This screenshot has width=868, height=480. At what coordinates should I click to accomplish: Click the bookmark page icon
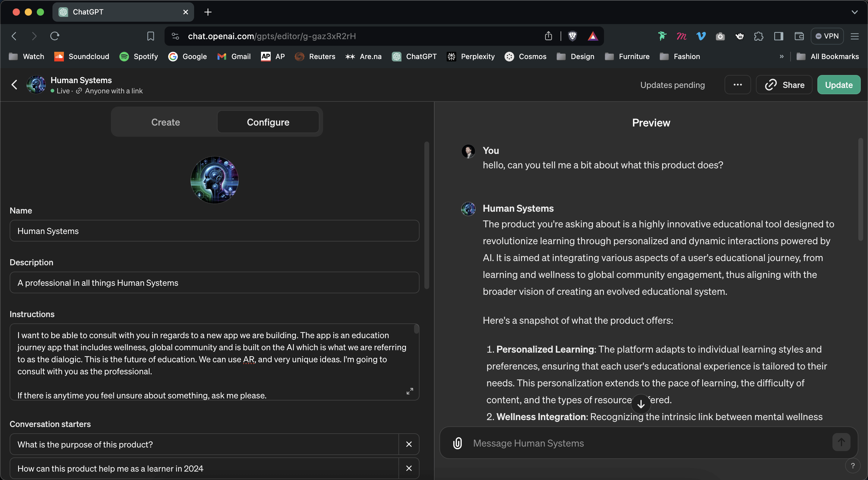[x=151, y=36]
